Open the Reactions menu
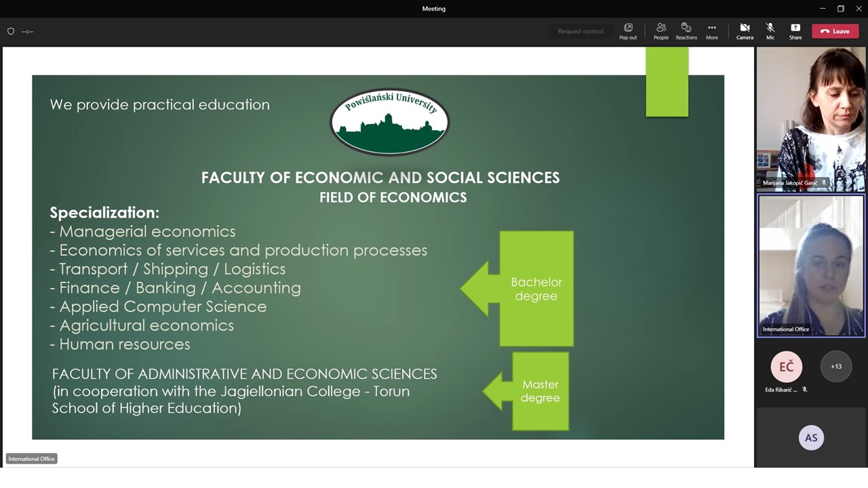The image size is (868, 488). pos(686,31)
